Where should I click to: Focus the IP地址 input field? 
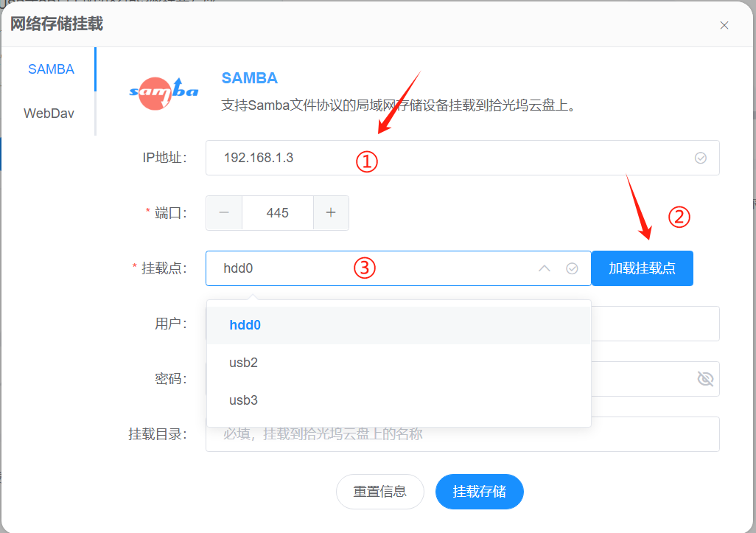point(463,158)
